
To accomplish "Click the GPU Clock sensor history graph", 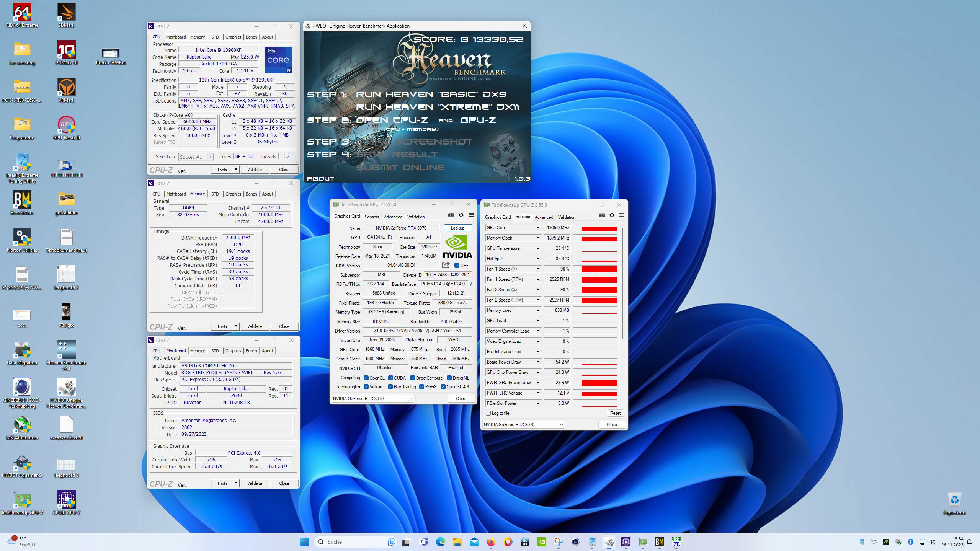I will 595,228.
